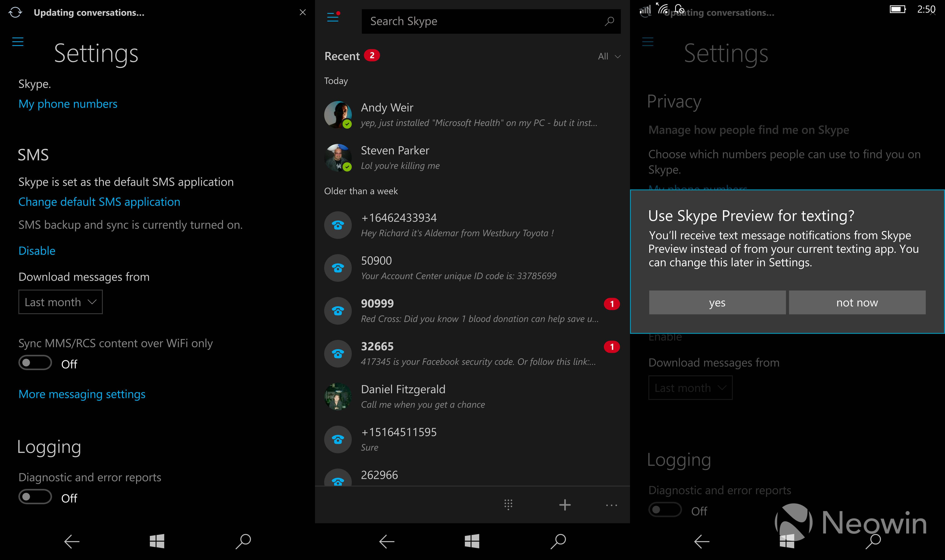Click phone icon next to 262966

(x=338, y=478)
